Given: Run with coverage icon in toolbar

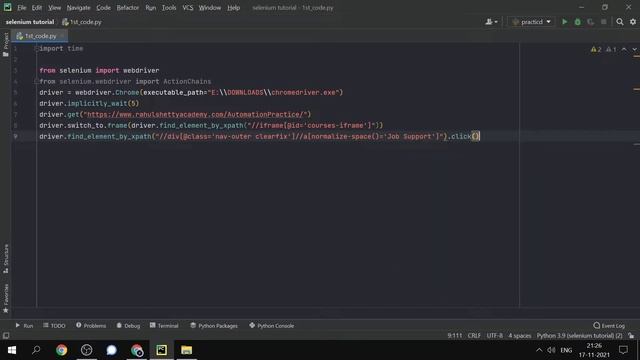Looking at the screenshot, I should (591, 22).
